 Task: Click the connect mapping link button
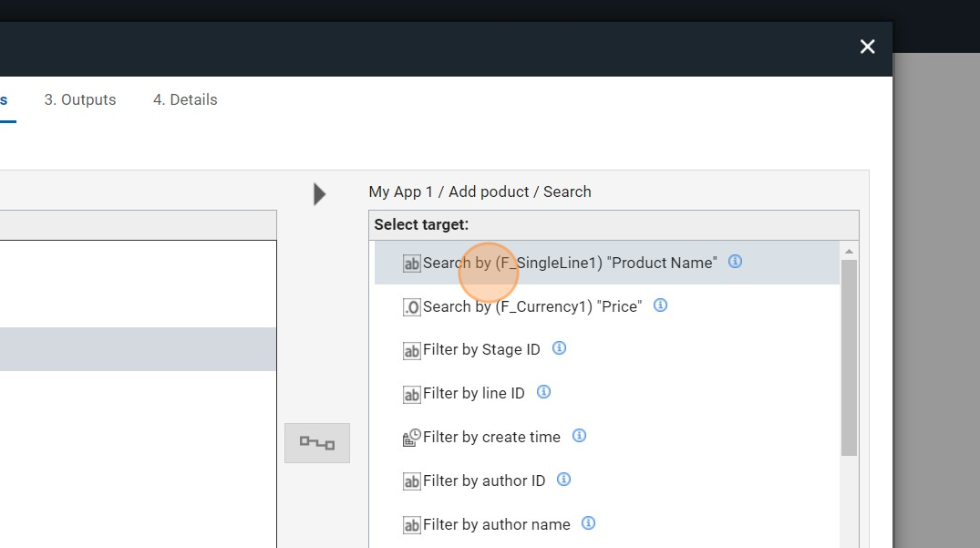coord(317,443)
